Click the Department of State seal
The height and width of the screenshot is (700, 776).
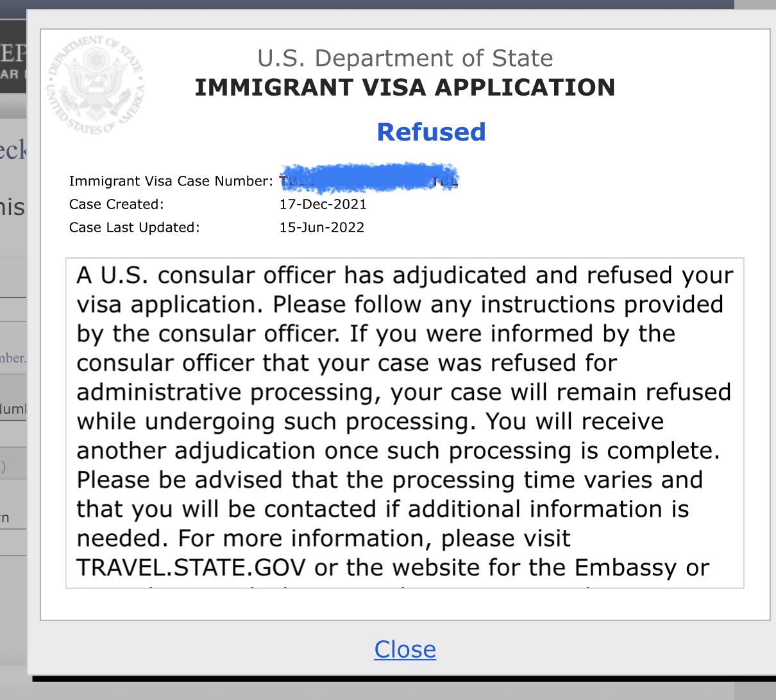pyautogui.click(x=95, y=85)
